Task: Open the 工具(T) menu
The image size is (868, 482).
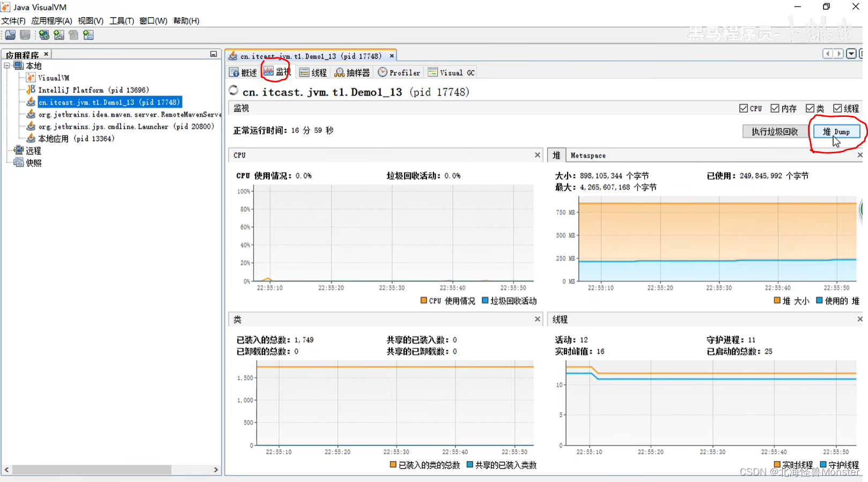Action: pyautogui.click(x=122, y=21)
